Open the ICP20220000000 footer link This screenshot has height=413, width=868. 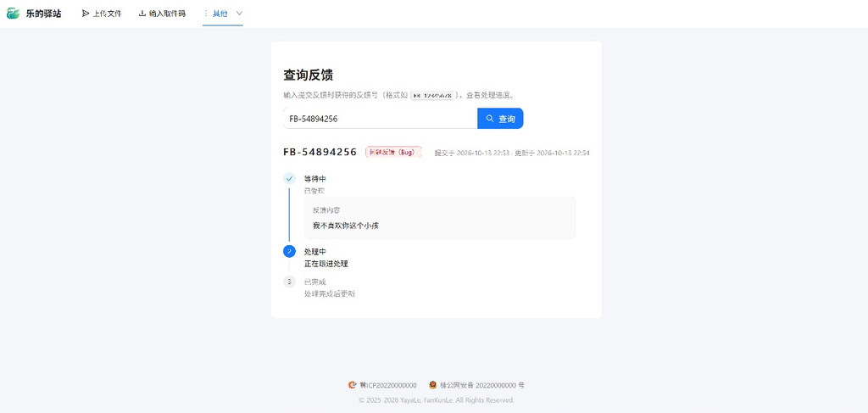388,385
